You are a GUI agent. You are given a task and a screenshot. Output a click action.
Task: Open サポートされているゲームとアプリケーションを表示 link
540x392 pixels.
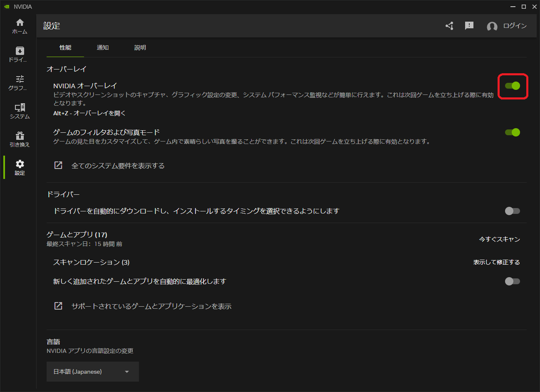tap(151, 306)
